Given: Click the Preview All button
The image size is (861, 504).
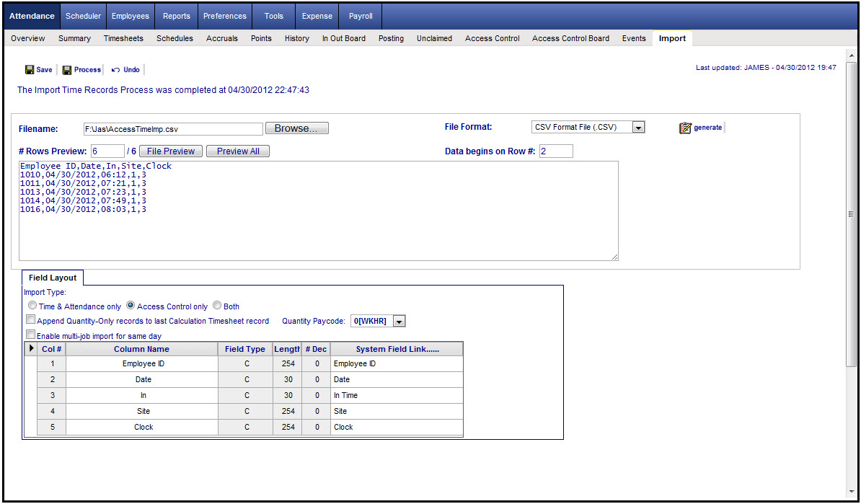Looking at the screenshot, I should [x=238, y=151].
